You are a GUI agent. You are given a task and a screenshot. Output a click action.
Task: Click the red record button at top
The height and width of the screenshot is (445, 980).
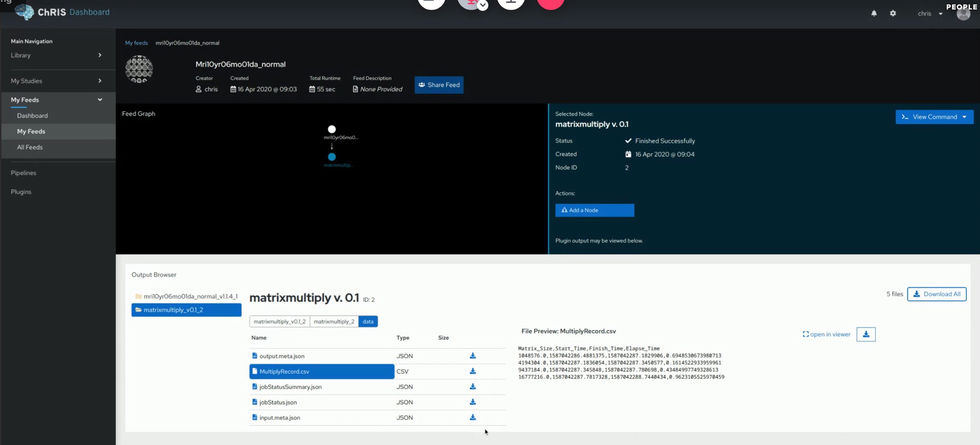550,3
